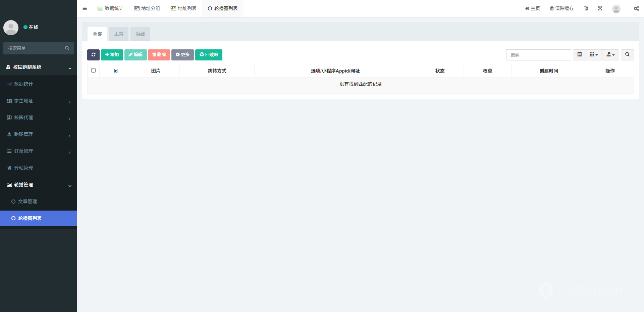Click the Id column header
The width and height of the screenshot is (644, 312).
pyautogui.click(x=115, y=71)
